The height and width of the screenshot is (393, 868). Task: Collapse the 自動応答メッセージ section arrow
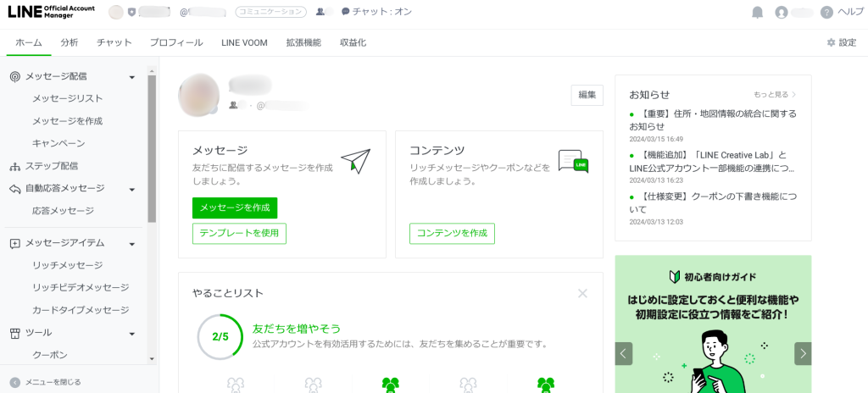[131, 190]
